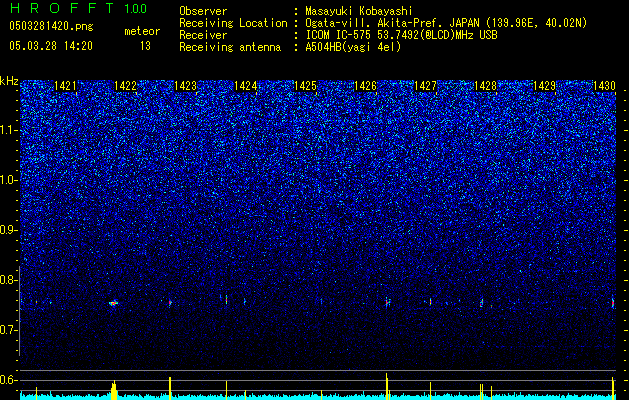Click the 'Receiving Location' label

coord(233,23)
